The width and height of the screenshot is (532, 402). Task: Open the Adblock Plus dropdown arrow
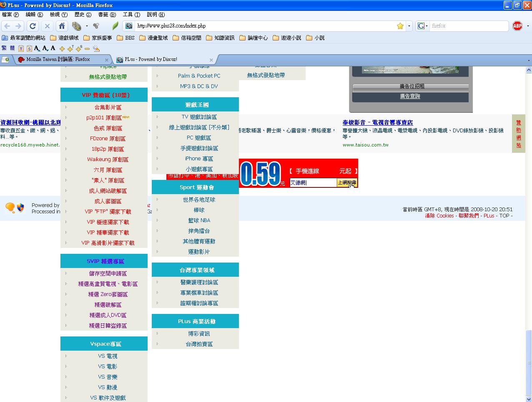[x=528, y=26]
